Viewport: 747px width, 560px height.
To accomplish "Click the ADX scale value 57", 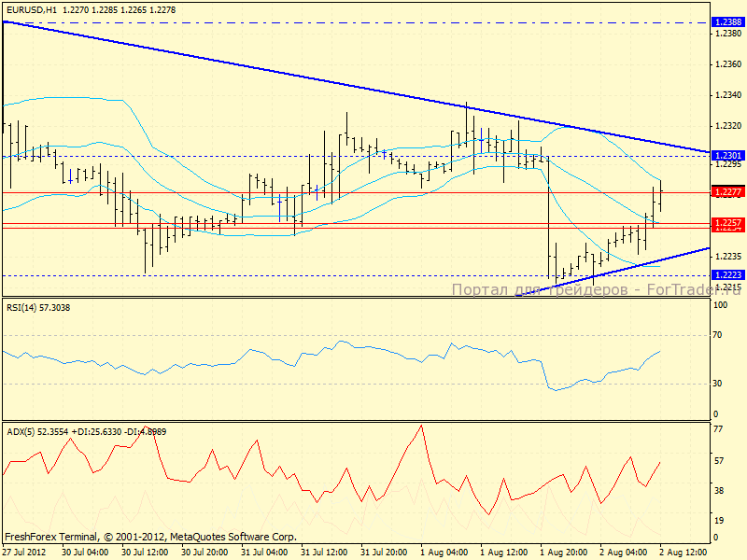I will click(718, 460).
